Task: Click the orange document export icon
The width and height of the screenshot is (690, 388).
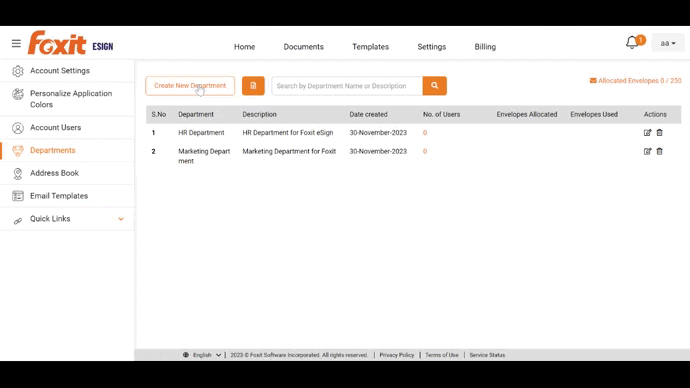Action: (x=253, y=86)
